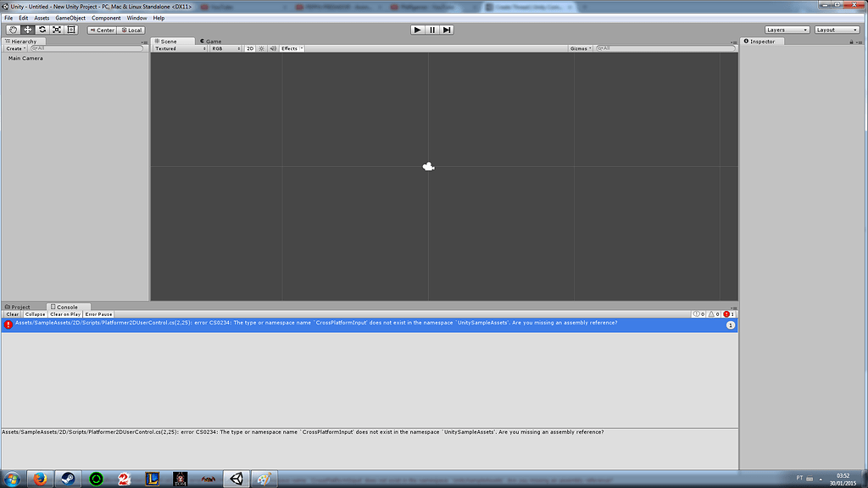The width and height of the screenshot is (868, 488).
Task: Select the Rotate tool
Action: click(x=42, y=30)
